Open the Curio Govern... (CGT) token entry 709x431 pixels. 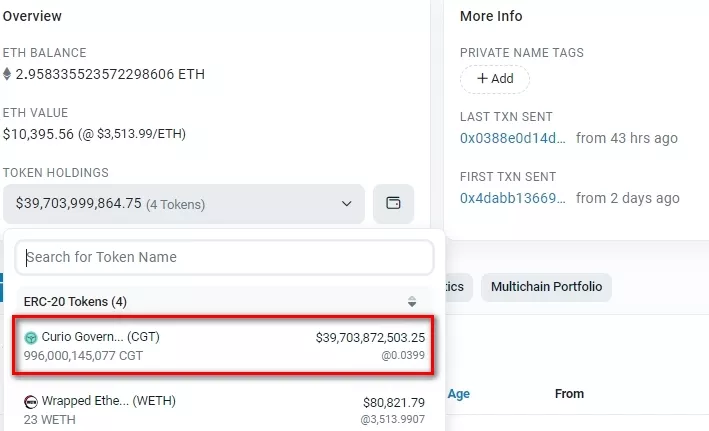click(x=224, y=346)
